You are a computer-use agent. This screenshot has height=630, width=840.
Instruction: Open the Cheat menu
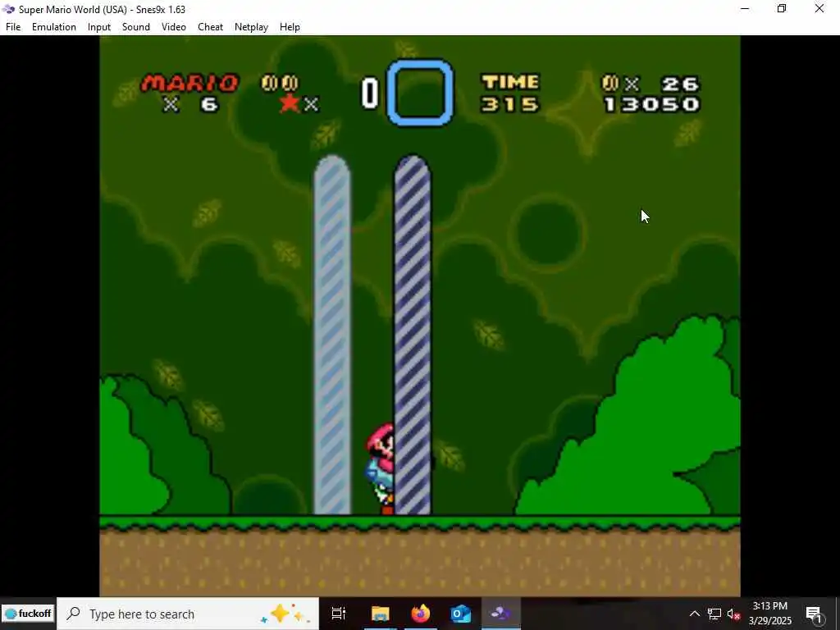point(211,27)
